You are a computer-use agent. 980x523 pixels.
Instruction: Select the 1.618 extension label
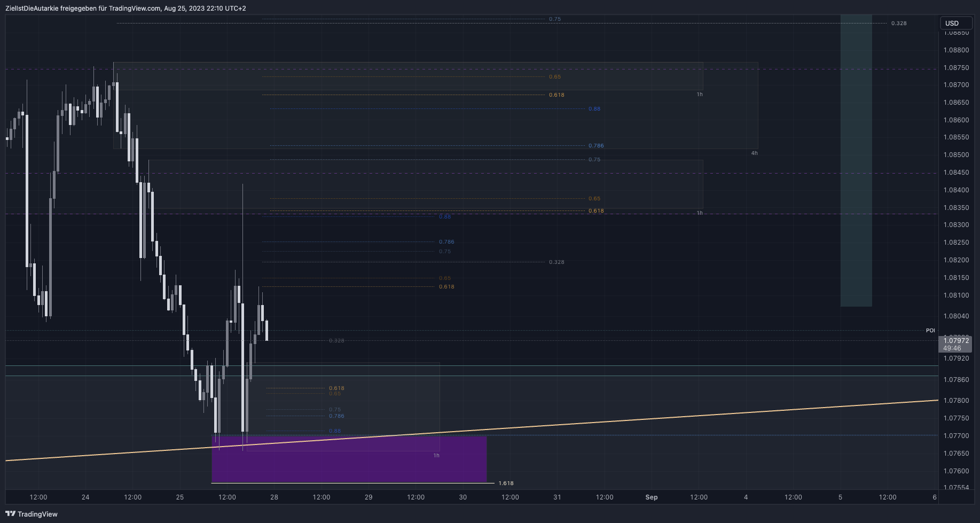pyautogui.click(x=506, y=483)
